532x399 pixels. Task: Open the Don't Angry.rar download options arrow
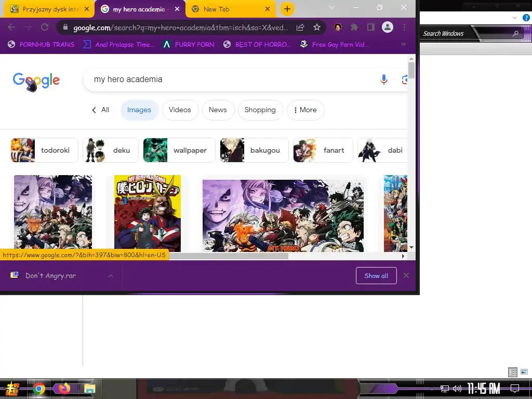[110, 276]
